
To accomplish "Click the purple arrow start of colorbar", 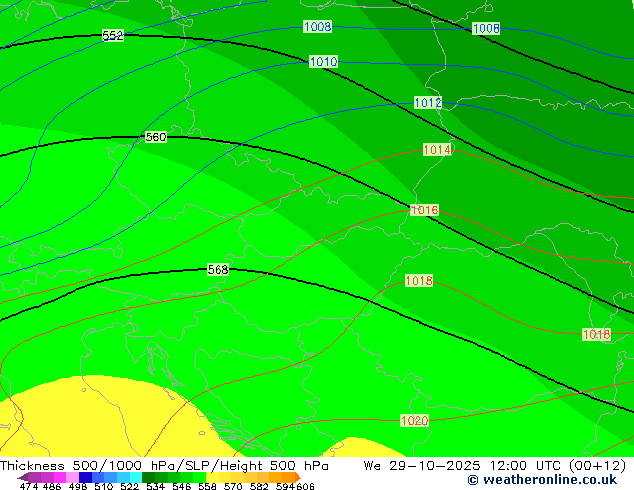I will point(23,477).
